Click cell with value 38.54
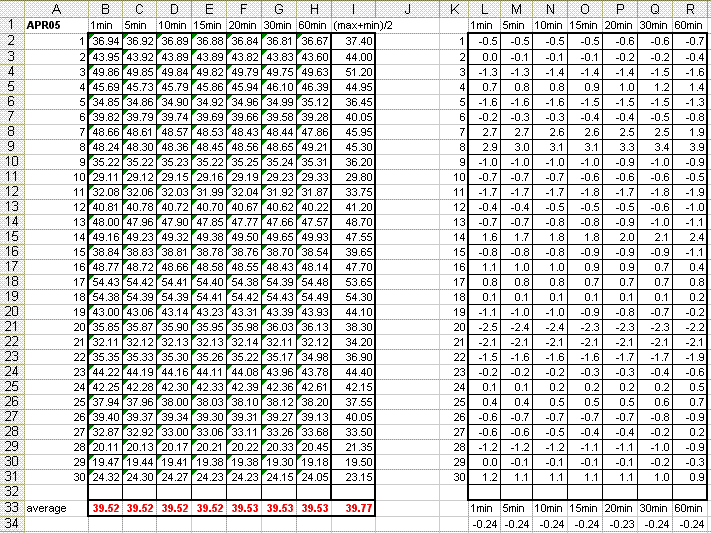711x533 pixels. pyautogui.click(x=314, y=252)
